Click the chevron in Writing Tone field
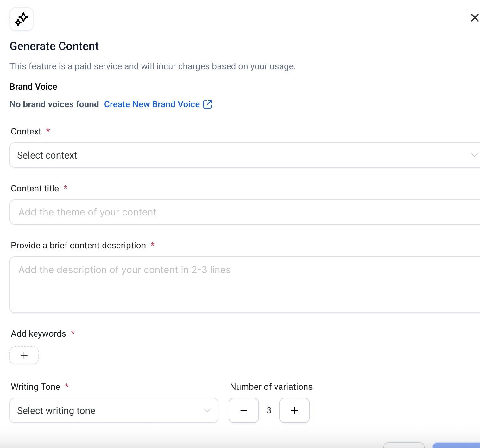Screen dimensions: 480x448 [207, 410]
